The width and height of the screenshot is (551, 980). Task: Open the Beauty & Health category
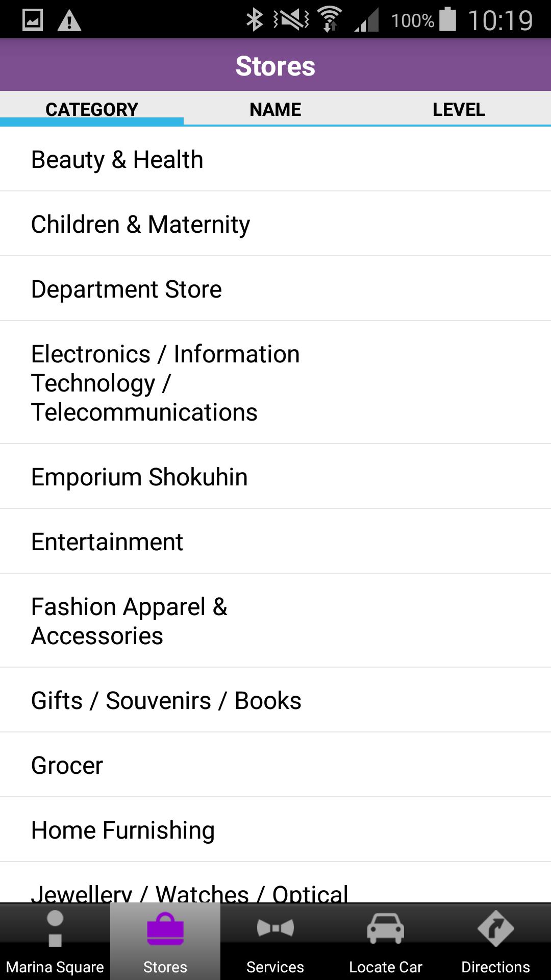117,160
